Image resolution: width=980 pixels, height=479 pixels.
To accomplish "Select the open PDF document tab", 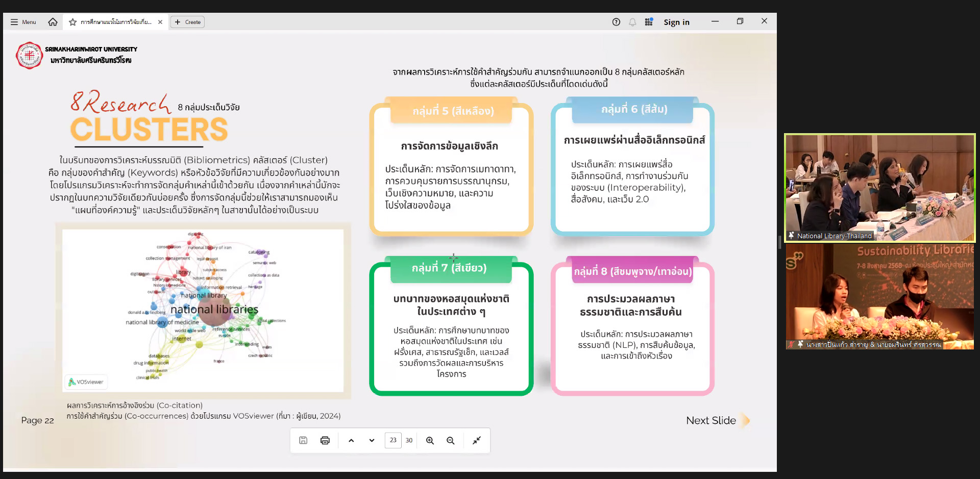I will click(116, 22).
